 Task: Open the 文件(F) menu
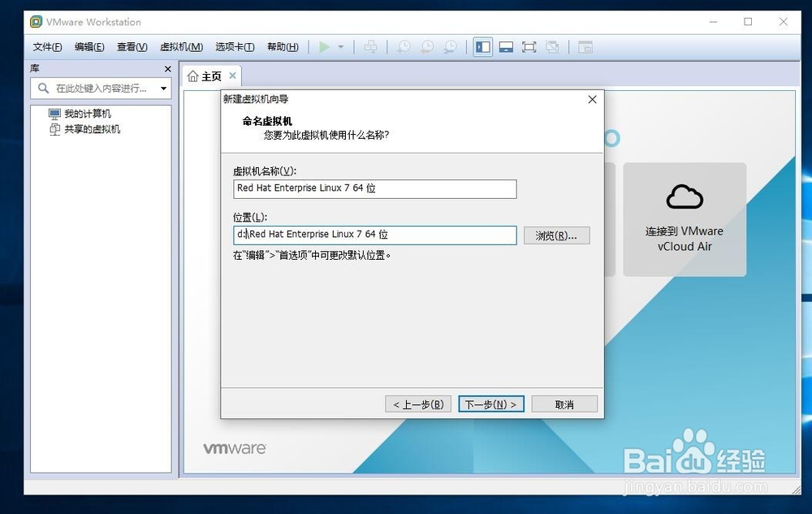tap(47, 47)
